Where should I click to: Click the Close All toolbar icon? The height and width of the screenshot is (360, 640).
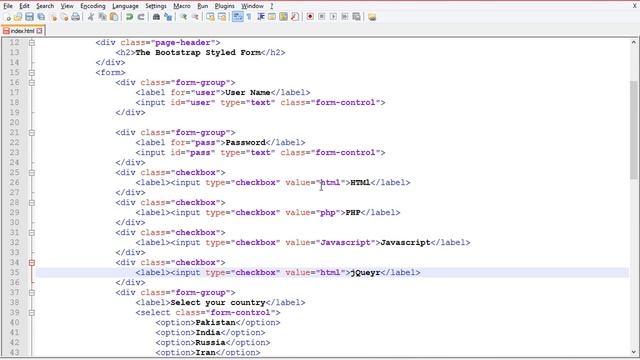click(x=64, y=17)
